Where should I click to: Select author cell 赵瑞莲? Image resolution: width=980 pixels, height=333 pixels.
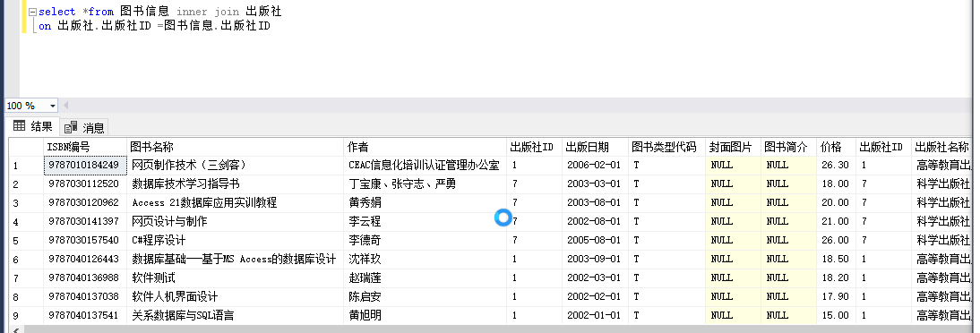pos(425,278)
